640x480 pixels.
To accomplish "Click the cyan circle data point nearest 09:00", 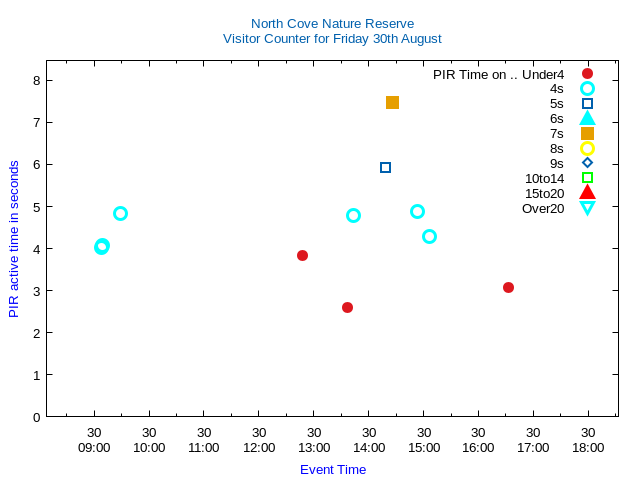I will (x=101, y=246).
